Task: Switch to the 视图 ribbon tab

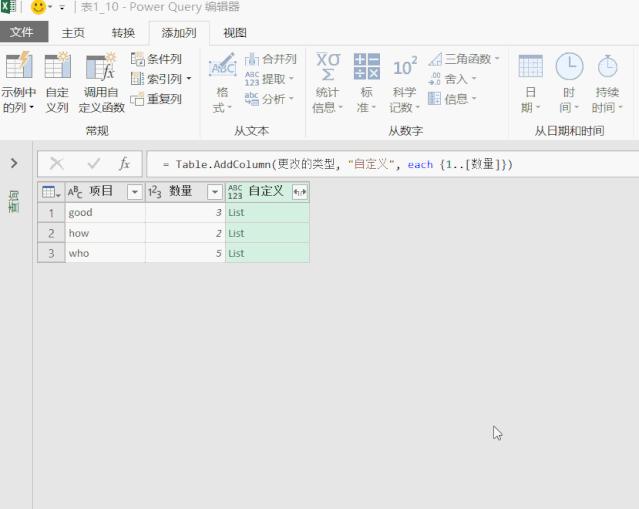Action: [x=235, y=33]
